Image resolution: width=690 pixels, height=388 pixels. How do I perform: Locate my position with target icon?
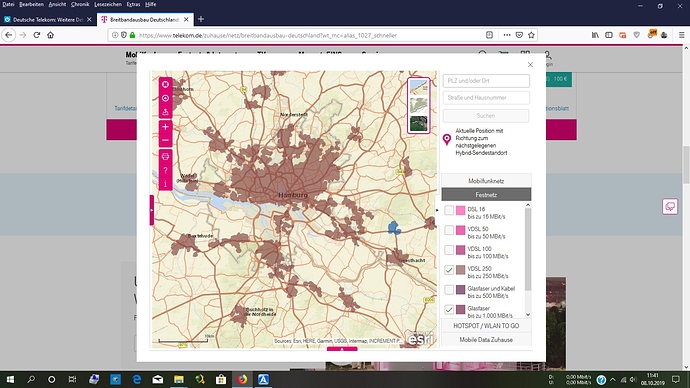click(165, 98)
